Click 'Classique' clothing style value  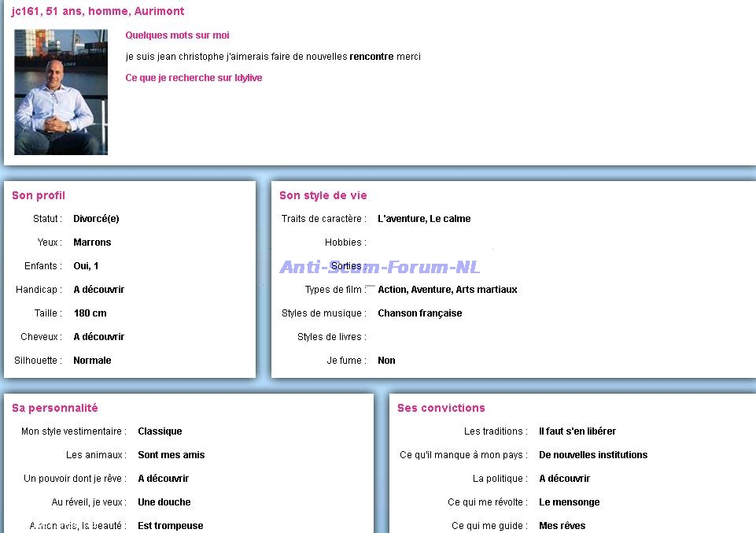(x=160, y=431)
